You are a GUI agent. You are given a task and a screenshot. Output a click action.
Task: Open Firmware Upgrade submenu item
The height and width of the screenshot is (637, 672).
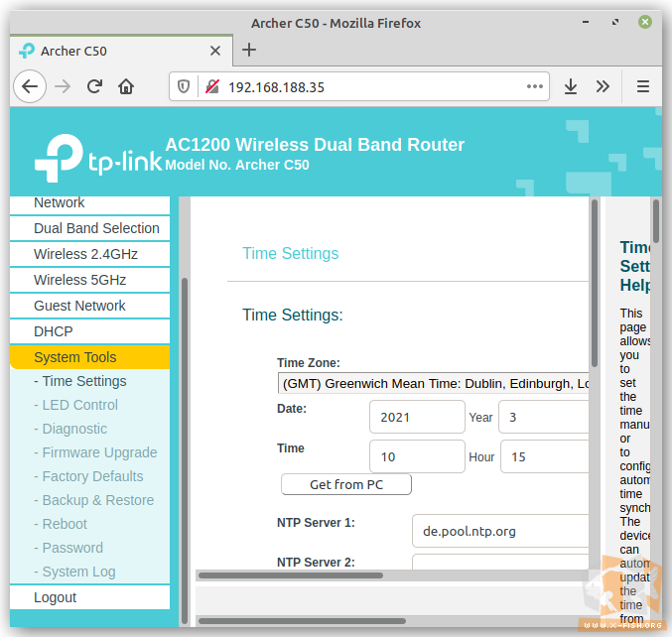pyautogui.click(x=95, y=452)
